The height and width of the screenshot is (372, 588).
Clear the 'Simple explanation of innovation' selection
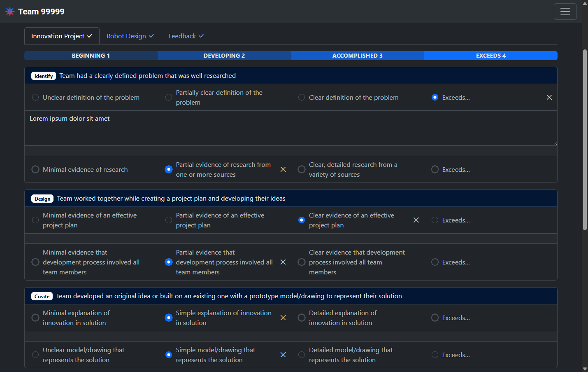coord(283,318)
